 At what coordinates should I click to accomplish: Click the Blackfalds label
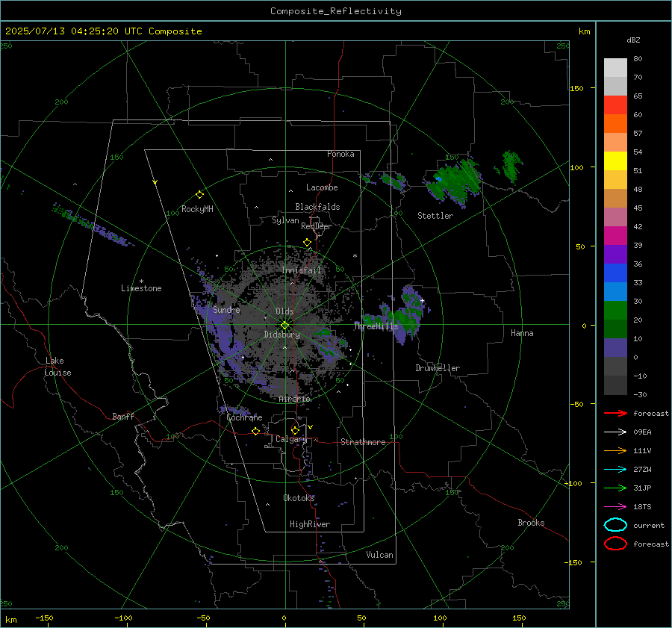(317, 207)
